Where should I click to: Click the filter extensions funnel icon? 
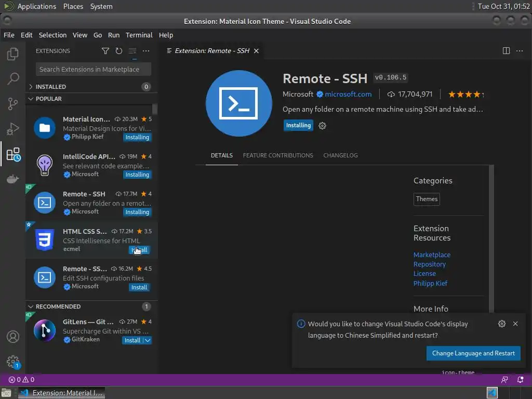[105, 51]
